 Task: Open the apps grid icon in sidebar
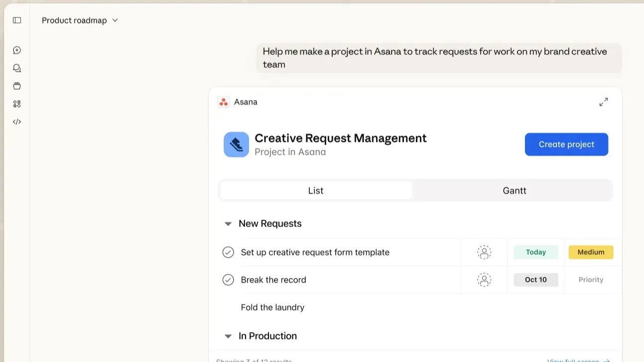17,104
